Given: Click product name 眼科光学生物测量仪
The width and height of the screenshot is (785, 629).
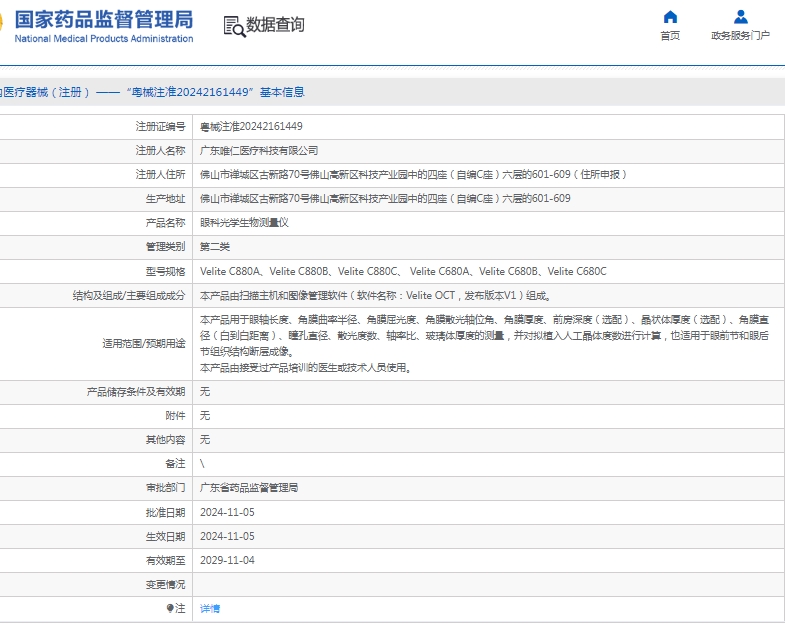Looking at the screenshot, I should [244, 222].
